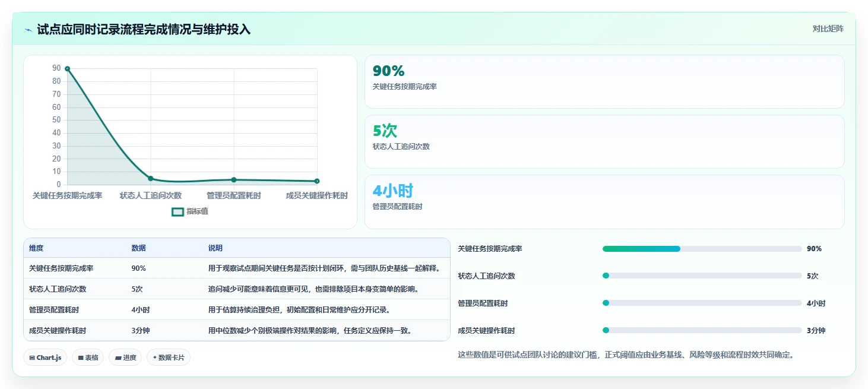Click description starting 用中位数减少
868x389 pixels.
pos(310,331)
